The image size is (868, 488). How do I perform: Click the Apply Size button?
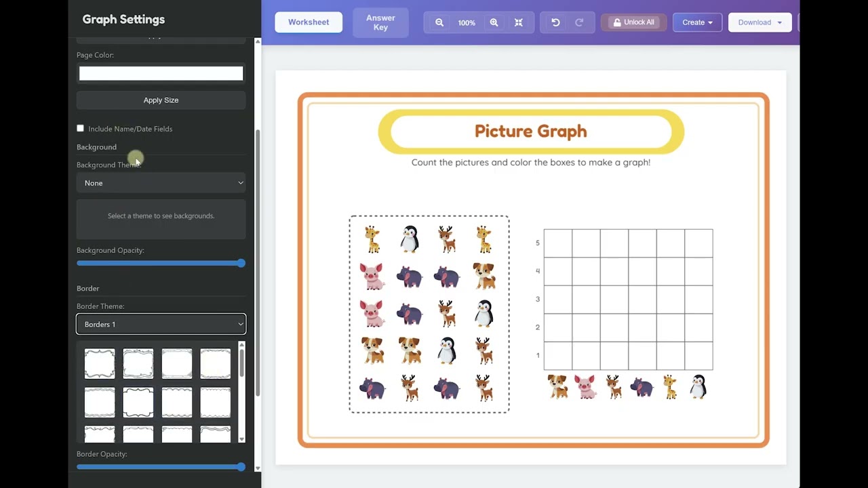point(161,100)
